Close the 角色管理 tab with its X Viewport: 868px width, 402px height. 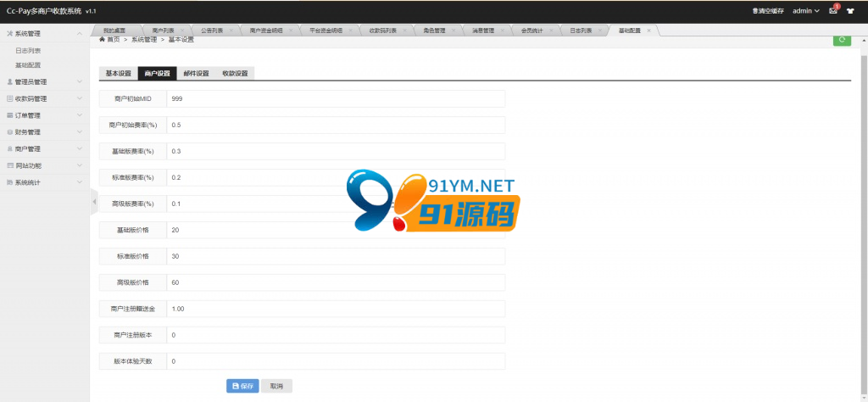pos(453,31)
